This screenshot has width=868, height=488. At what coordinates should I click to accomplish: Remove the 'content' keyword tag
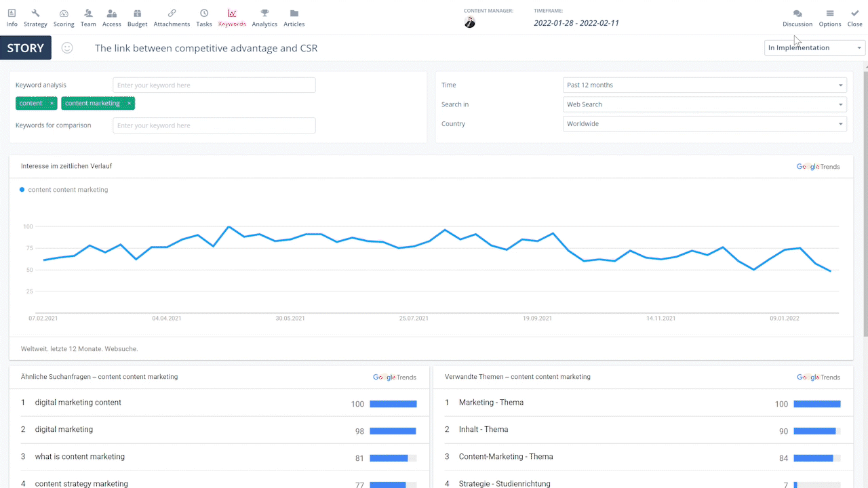pos(52,104)
